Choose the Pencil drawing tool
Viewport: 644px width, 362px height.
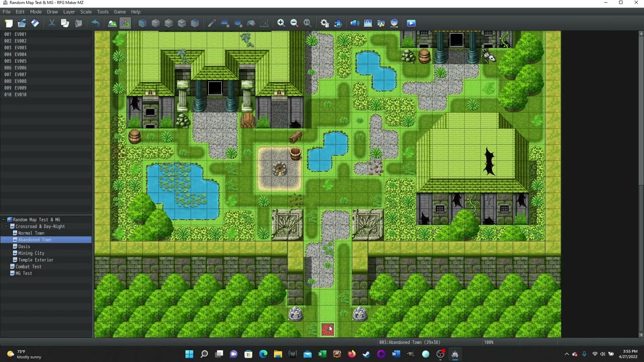(212, 23)
